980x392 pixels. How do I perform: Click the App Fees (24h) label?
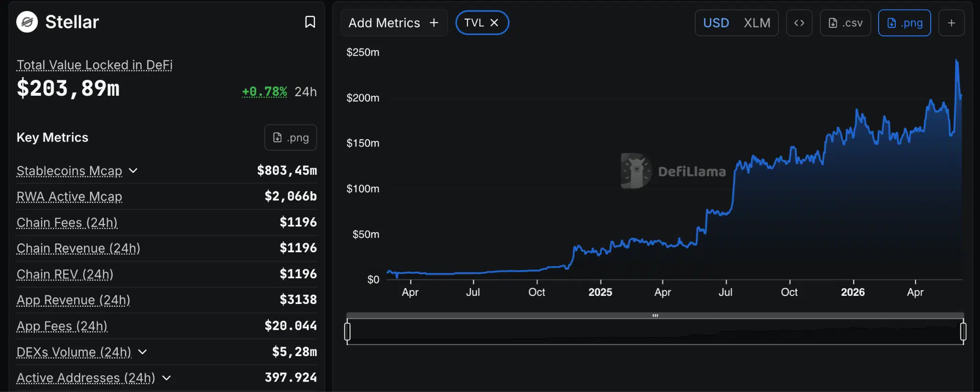[62, 326]
